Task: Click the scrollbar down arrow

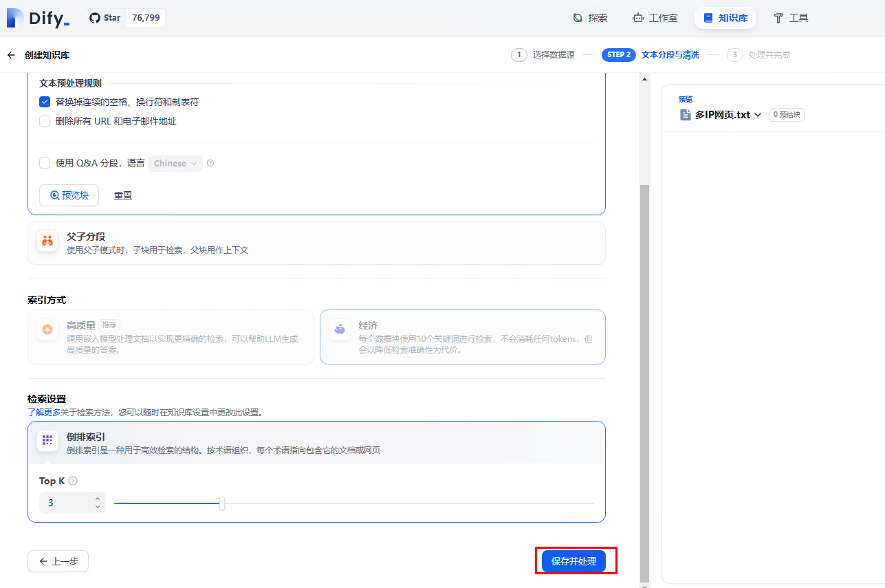Action: 644,586
